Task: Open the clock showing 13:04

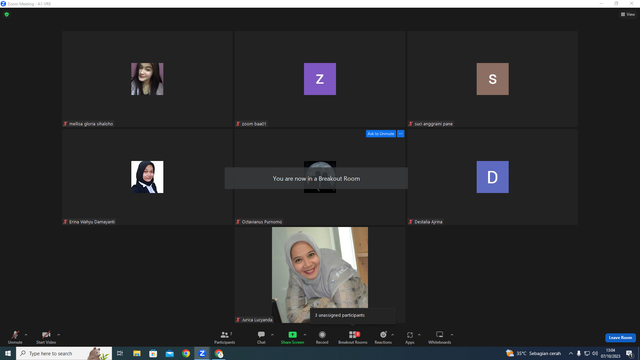Action: (x=610, y=353)
